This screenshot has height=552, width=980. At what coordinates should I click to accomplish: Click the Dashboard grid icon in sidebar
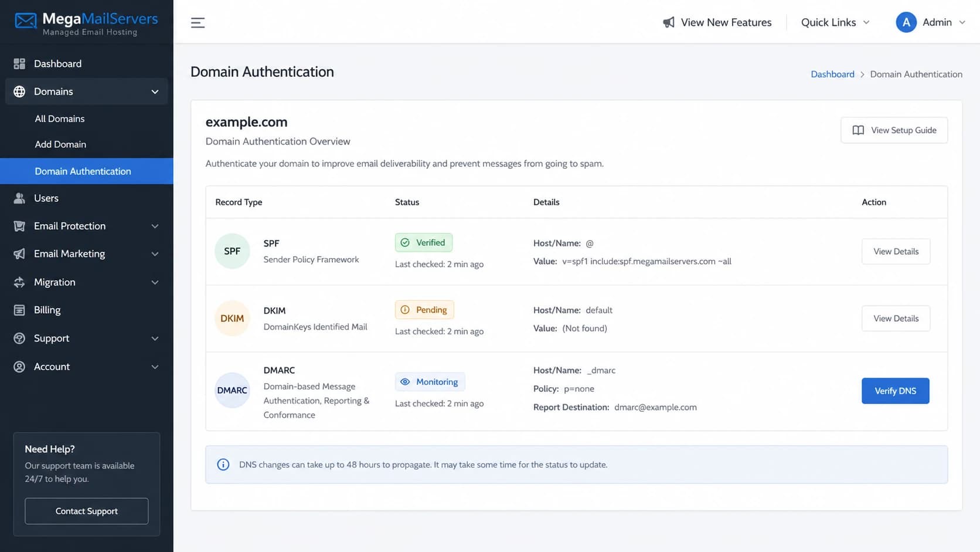pos(19,63)
